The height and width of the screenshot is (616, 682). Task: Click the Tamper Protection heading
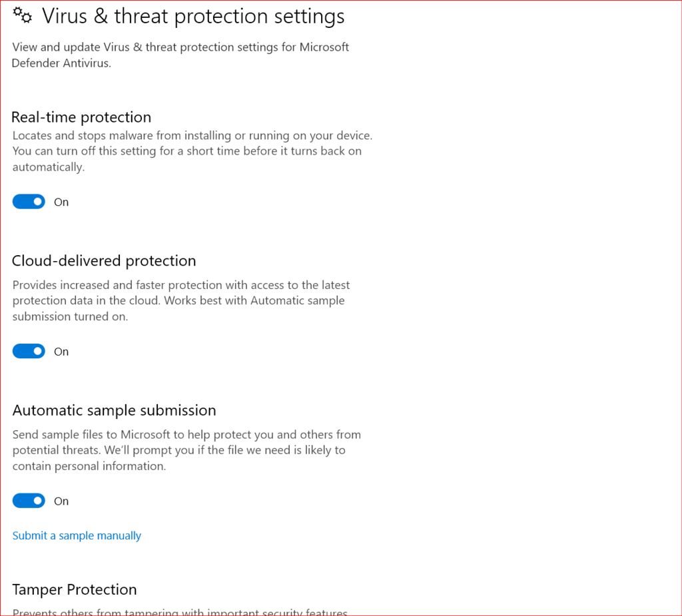75,589
